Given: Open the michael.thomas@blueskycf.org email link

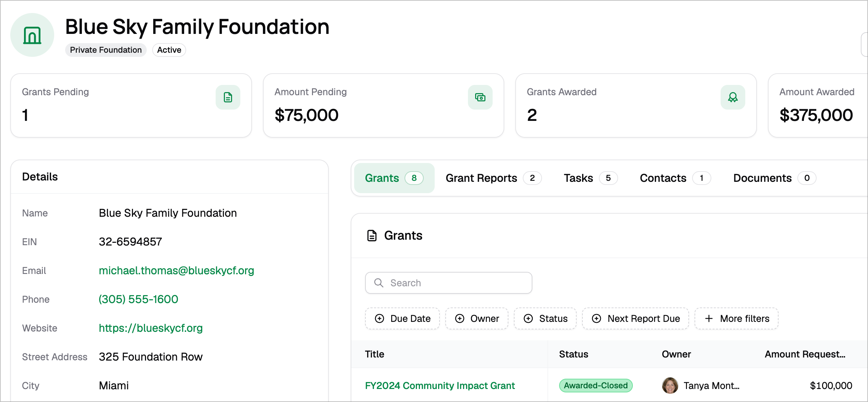Looking at the screenshot, I should [177, 271].
